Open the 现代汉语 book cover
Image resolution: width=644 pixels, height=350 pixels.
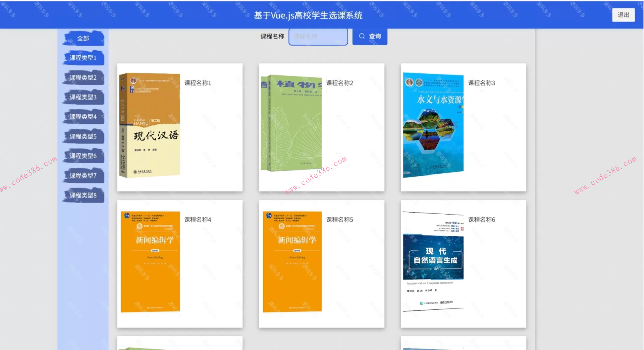[x=150, y=125]
